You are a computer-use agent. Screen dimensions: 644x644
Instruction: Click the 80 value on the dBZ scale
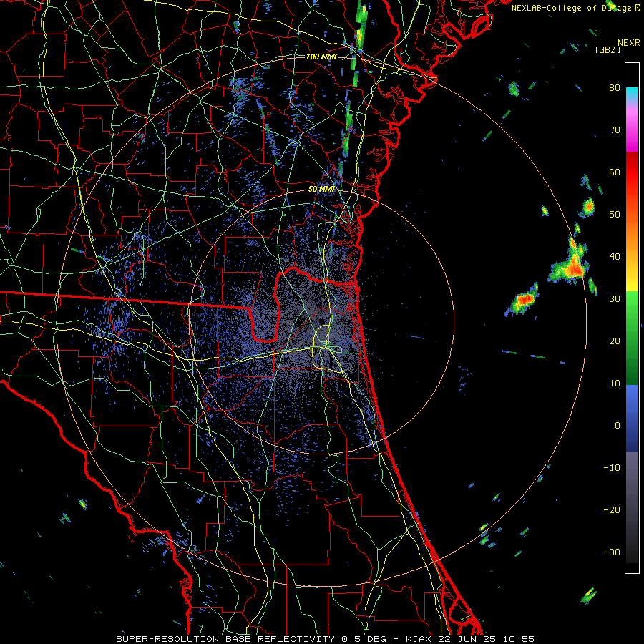(x=615, y=87)
